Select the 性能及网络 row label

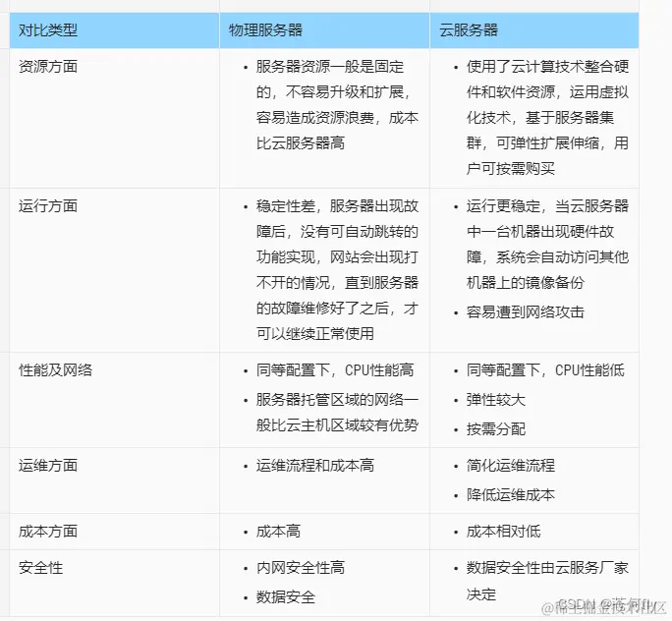tap(55, 370)
